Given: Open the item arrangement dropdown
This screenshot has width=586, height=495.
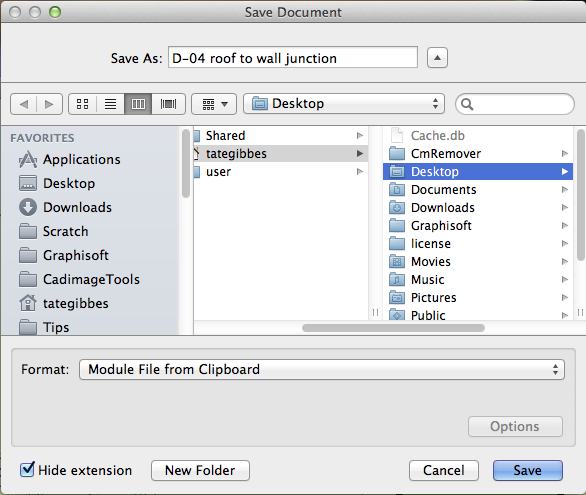Looking at the screenshot, I should [214, 104].
